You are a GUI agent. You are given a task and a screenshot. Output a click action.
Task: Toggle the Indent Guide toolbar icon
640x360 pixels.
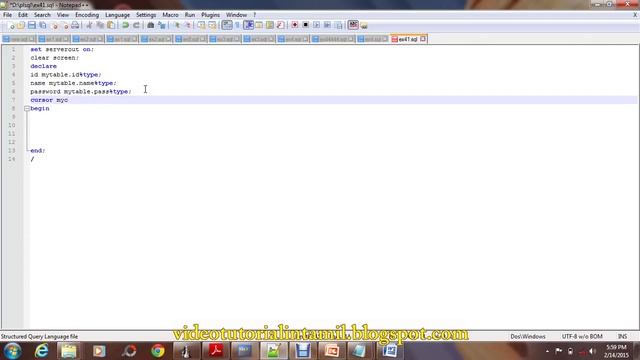point(248,25)
